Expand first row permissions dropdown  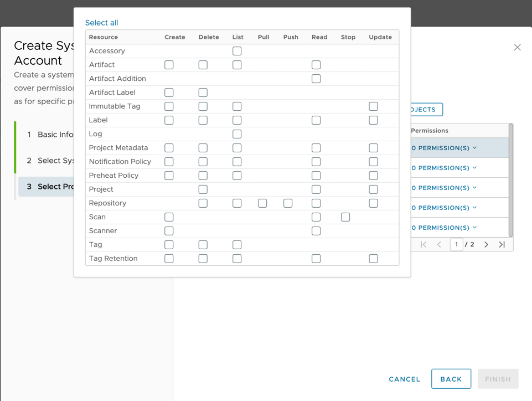(x=445, y=148)
